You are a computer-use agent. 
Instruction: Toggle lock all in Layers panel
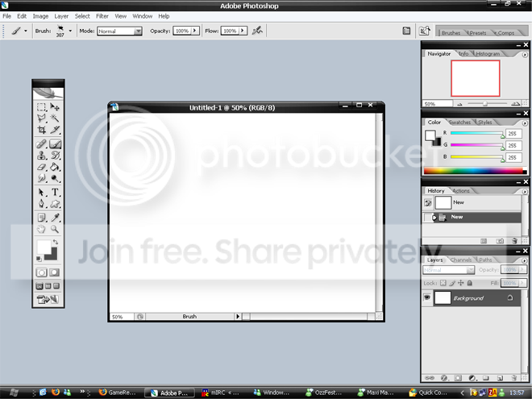(470, 283)
